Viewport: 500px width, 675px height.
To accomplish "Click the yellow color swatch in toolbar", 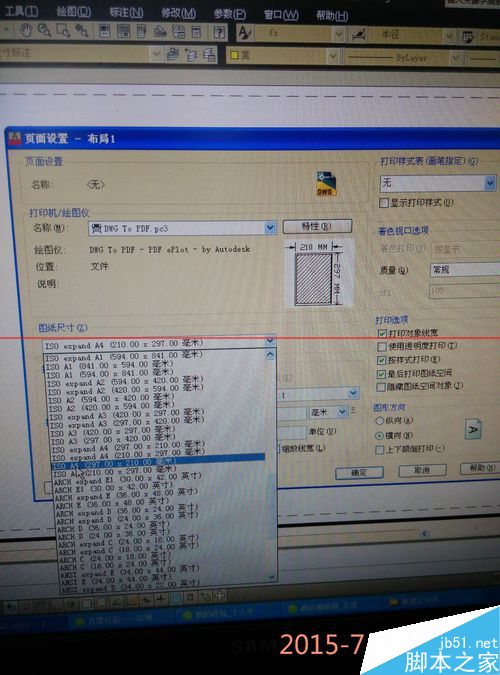I will tap(234, 55).
